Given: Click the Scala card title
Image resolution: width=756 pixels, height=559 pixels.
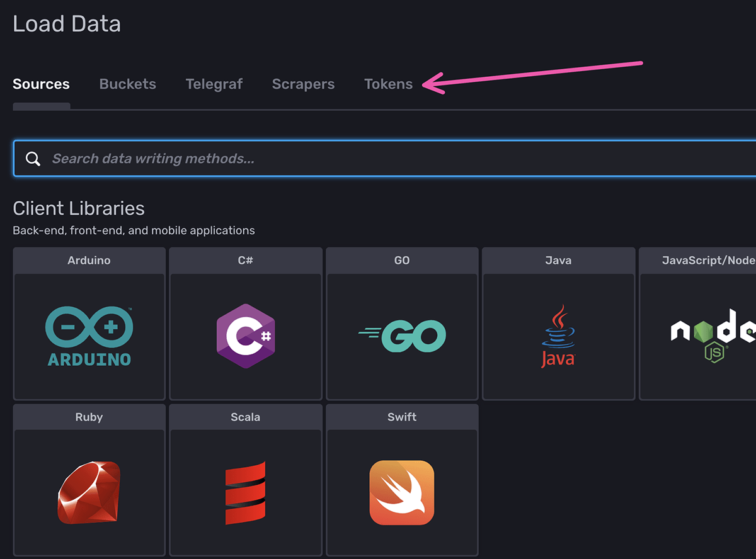Looking at the screenshot, I should [246, 417].
